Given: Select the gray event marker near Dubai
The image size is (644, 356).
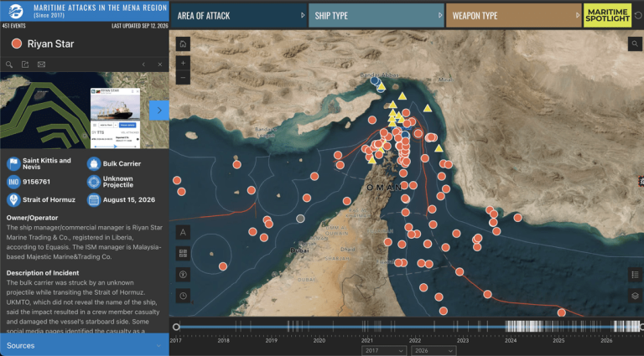Looking at the screenshot, I should click(x=301, y=219).
